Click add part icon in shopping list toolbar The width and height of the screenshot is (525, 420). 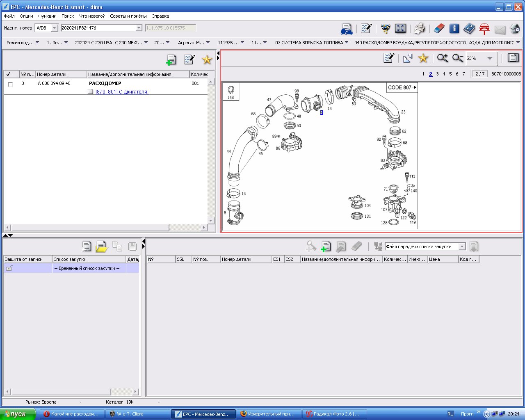point(326,246)
